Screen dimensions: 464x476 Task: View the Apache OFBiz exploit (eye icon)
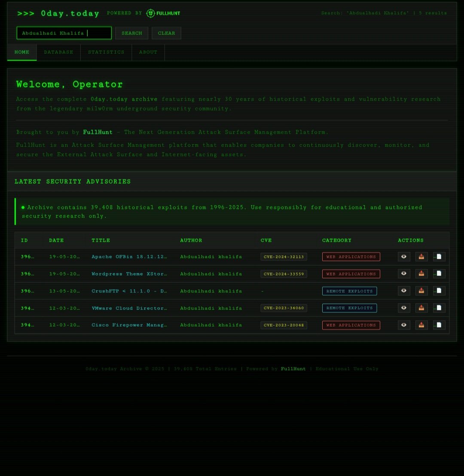pyautogui.click(x=404, y=256)
